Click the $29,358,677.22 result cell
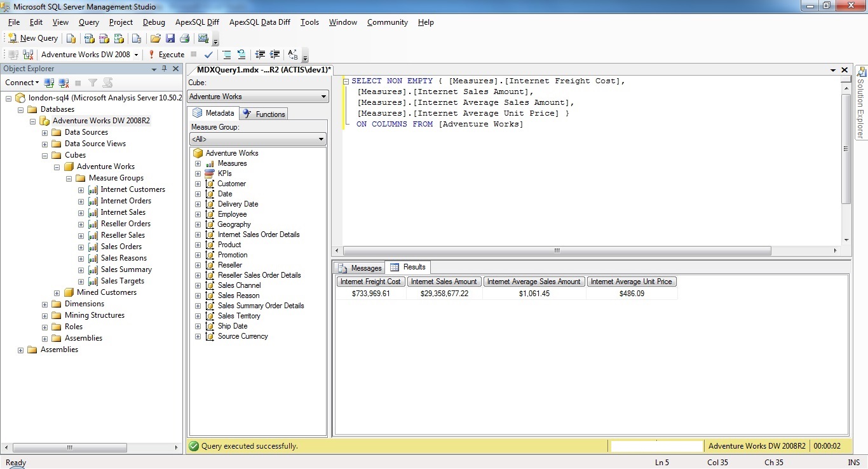Viewport: 868px width, 469px height. click(444, 294)
